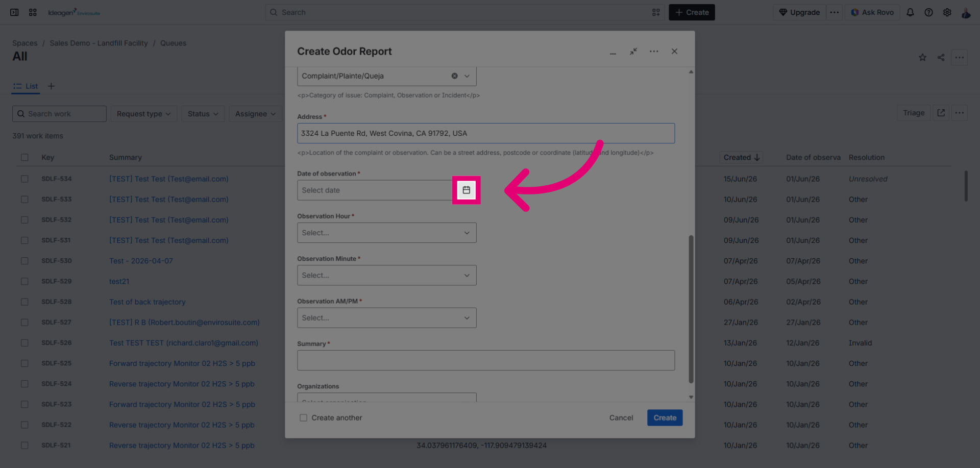Click the Triage button

click(913, 113)
